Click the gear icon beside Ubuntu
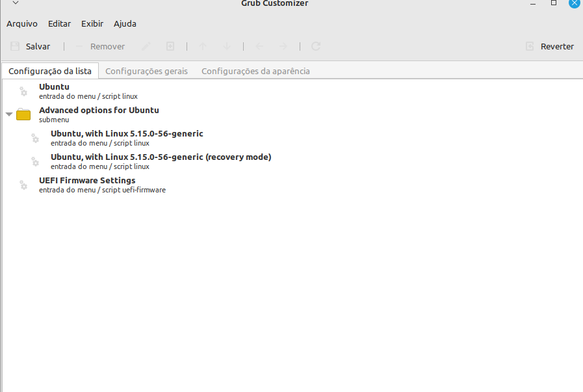Screen dimensions: 583x392 [23, 92]
